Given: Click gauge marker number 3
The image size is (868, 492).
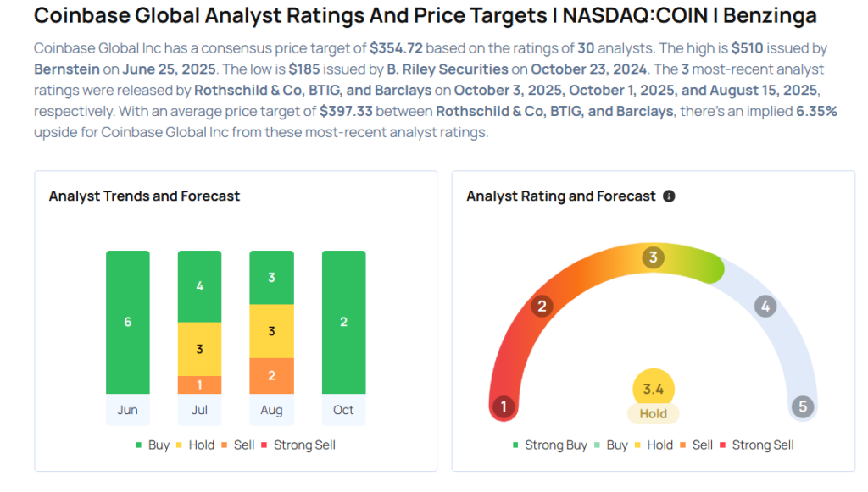Looking at the screenshot, I should point(653,257).
